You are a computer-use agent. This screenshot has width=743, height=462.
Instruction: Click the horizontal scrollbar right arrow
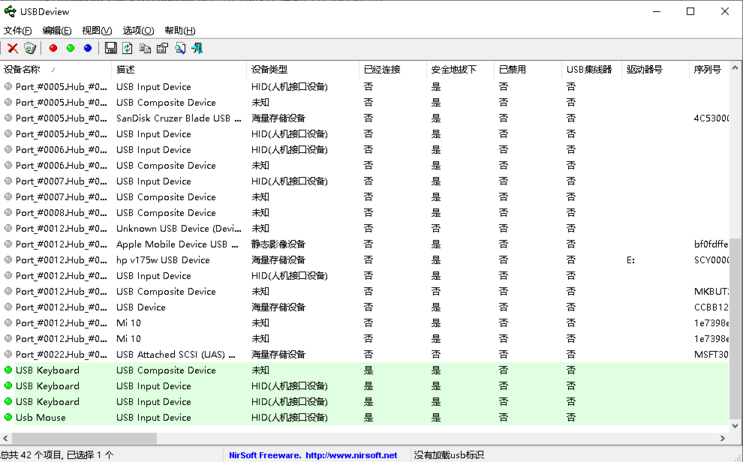(723, 438)
